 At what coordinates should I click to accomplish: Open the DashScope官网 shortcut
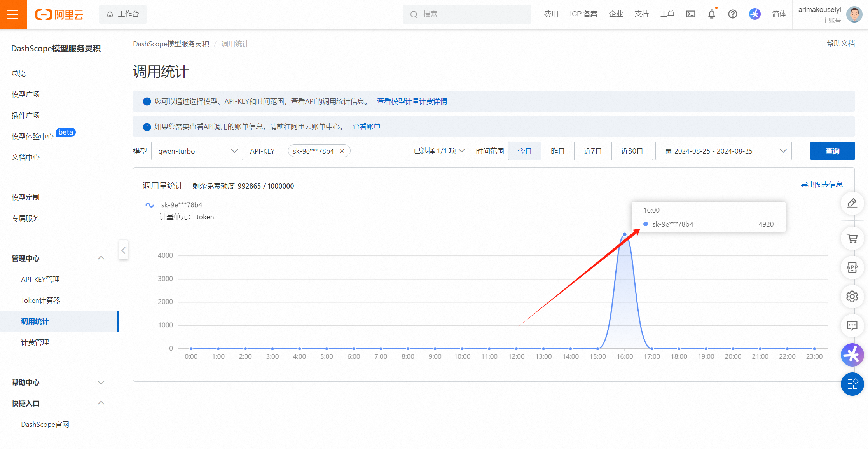pos(45,424)
